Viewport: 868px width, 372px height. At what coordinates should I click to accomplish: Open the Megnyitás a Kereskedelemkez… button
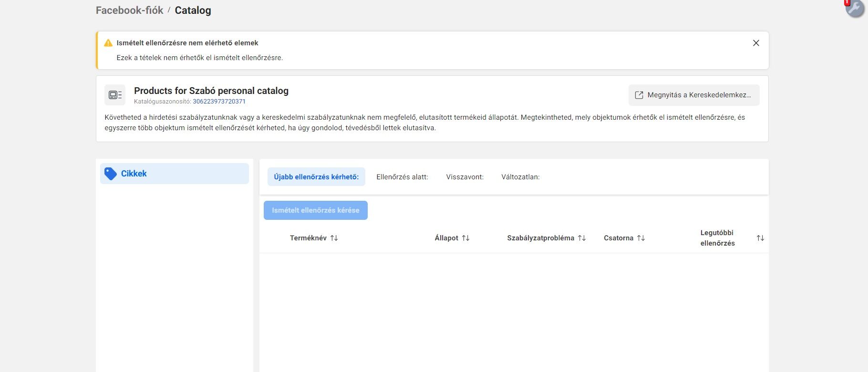(694, 95)
